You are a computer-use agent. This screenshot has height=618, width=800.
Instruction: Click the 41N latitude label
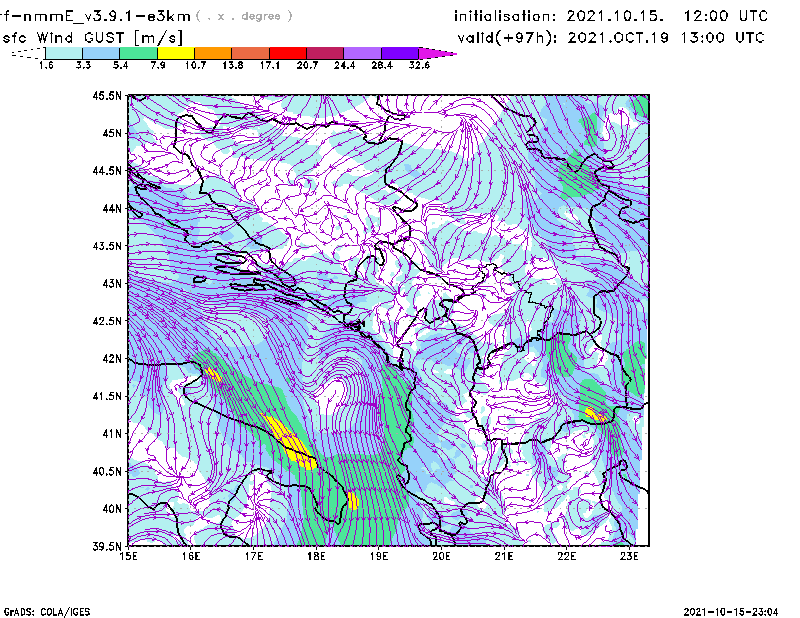click(112, 434)
